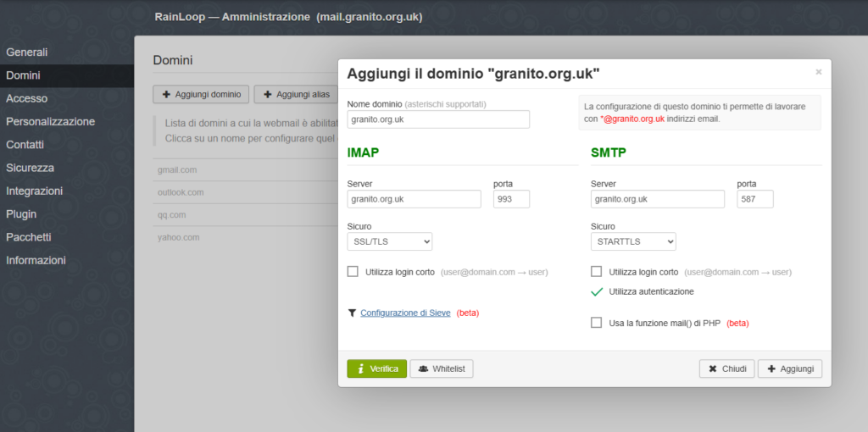The image size is (868, 432).
Task: Open SMTP Sicuro STARTTLS dropdown
Action: pos(633,241)
